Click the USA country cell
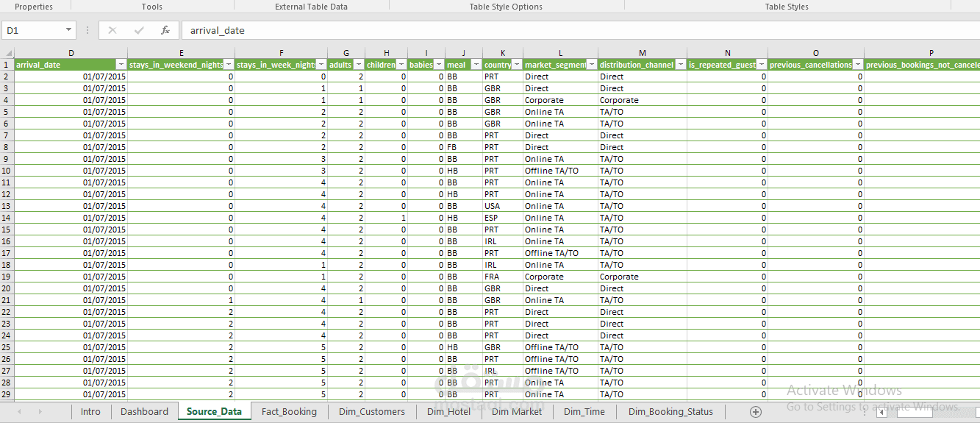Viewport: 980px width, 423px height. [x=503, y=206]
